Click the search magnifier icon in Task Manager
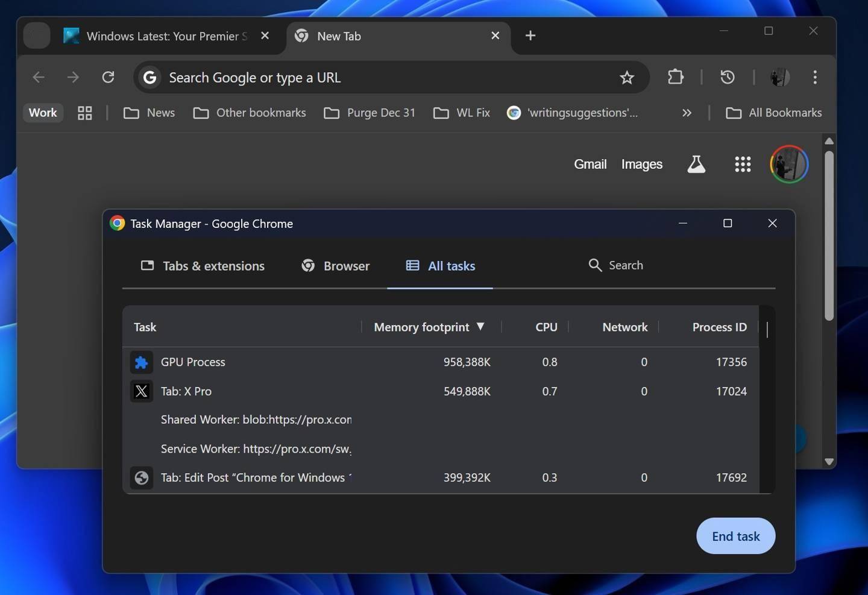The width and height of the screenshot is (868, 595). pos(595,265)
